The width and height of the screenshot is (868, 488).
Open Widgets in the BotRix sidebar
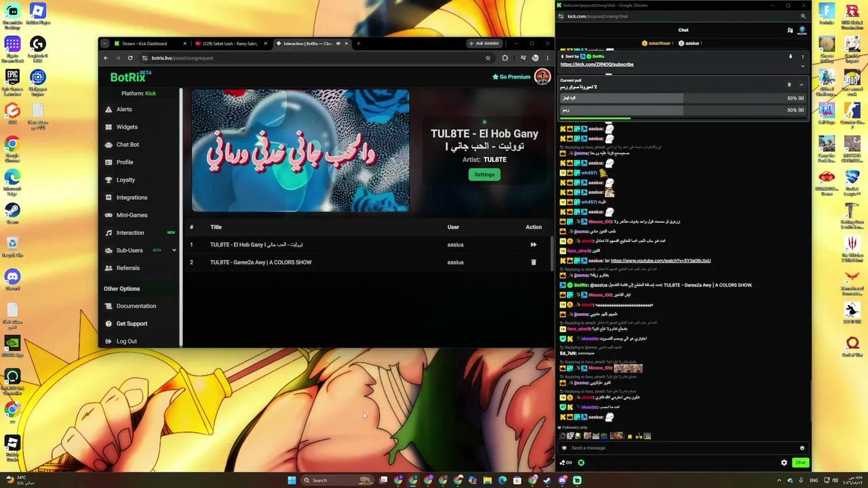tap(126, 127)
